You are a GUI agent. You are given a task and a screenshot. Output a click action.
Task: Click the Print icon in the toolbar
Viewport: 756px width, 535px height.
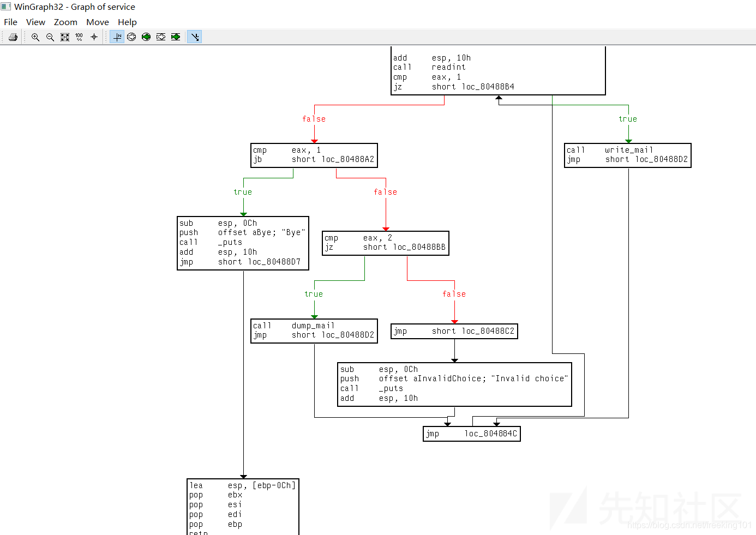tap(13, 37)
